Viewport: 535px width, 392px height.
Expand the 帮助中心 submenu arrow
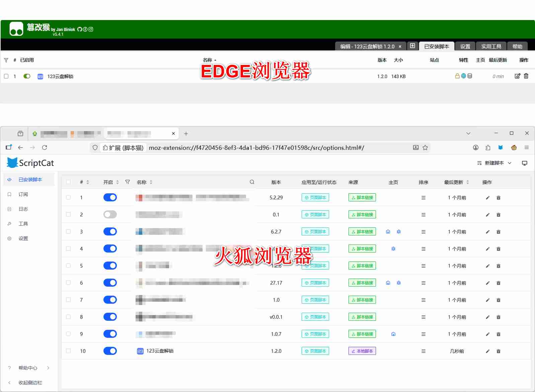48,368
